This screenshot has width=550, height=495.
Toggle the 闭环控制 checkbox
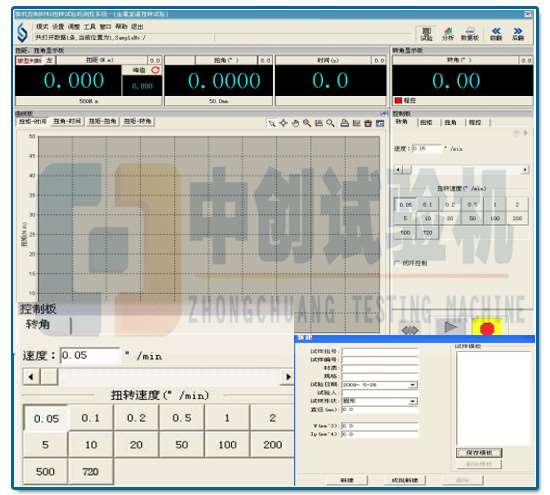click(397, 262)
